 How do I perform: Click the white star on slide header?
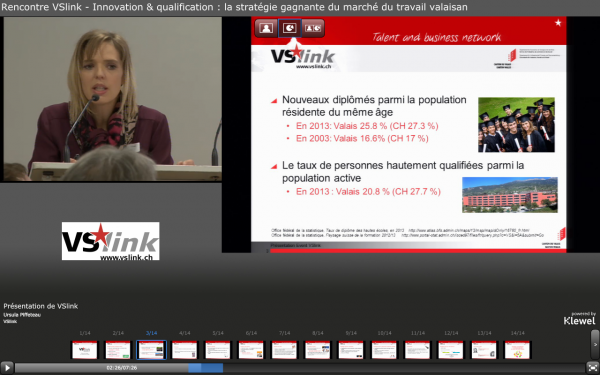coord(558,23)
